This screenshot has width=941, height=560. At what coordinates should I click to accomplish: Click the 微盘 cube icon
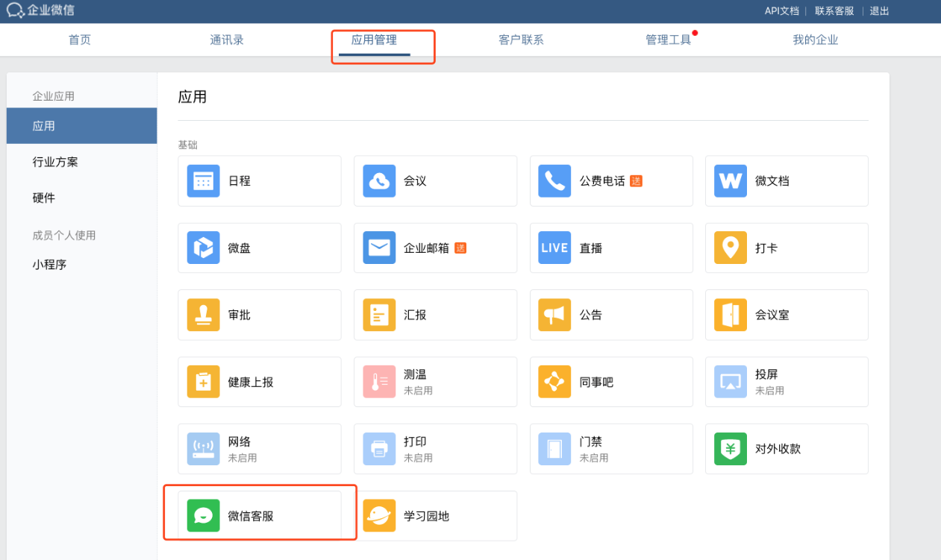203,248
